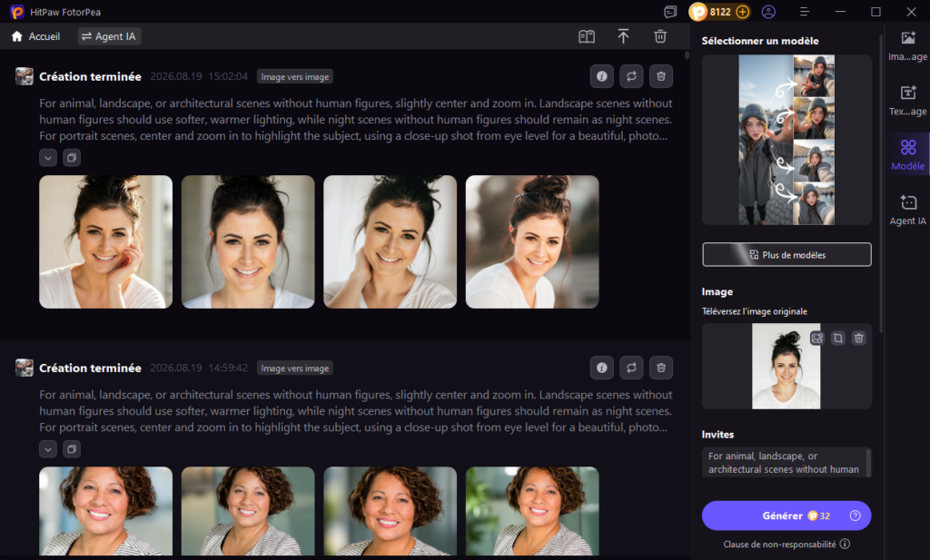
Task: Click the HitPaw FotorPea app logo
Action: tap(17, 12)
